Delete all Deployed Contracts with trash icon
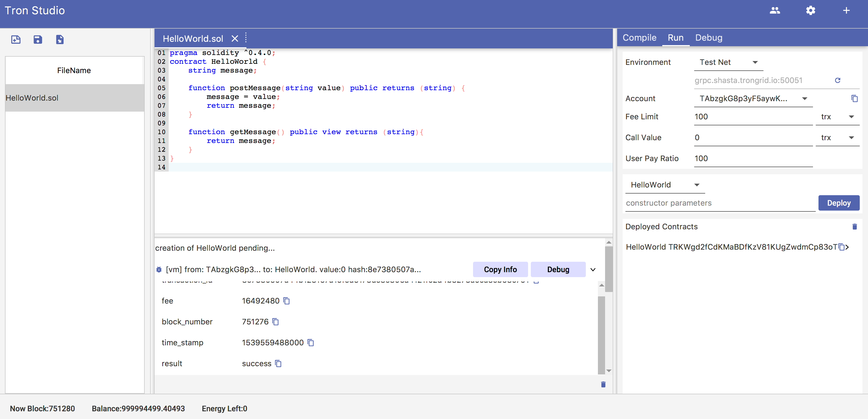The height and width of the screenshot is (419, 868). (854, 227)
